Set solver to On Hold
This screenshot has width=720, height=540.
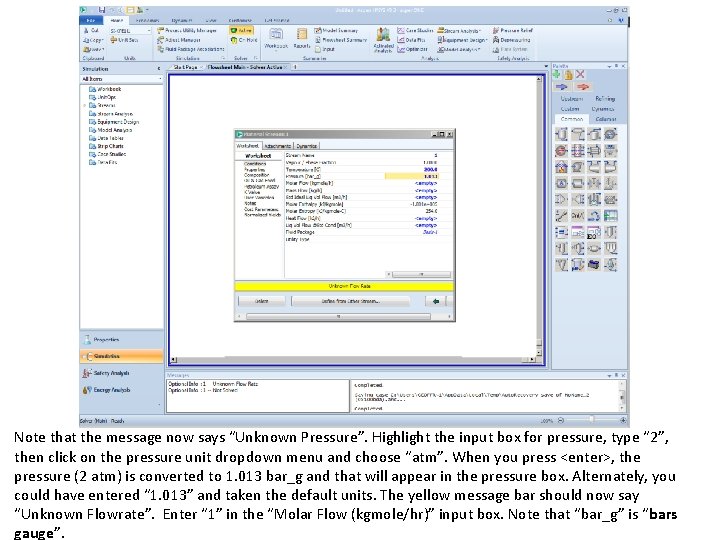(244, 40)
